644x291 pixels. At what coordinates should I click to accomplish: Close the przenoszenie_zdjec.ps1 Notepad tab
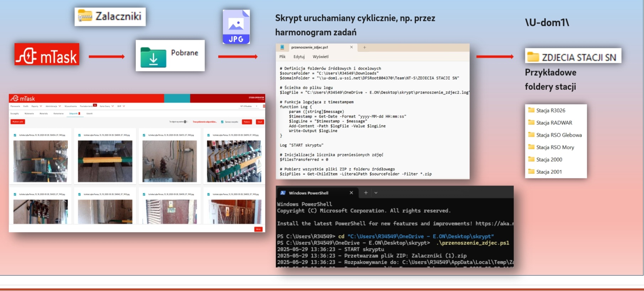351,47
